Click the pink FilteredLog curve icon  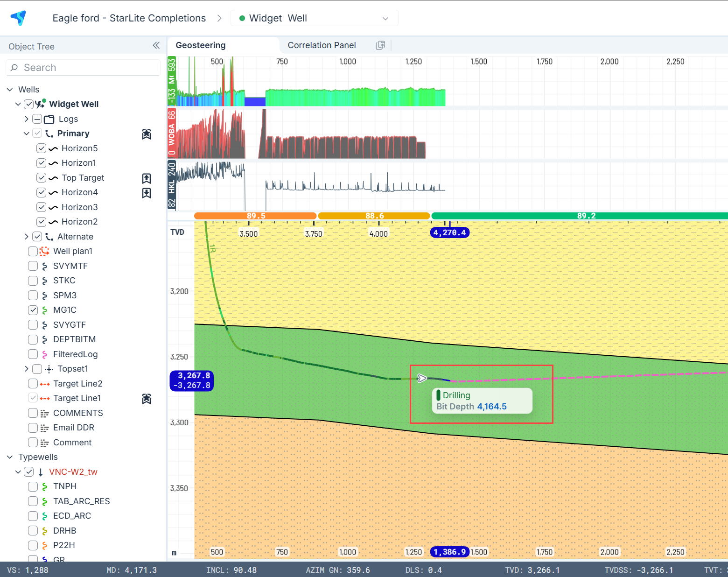click(x=44, y=354)
